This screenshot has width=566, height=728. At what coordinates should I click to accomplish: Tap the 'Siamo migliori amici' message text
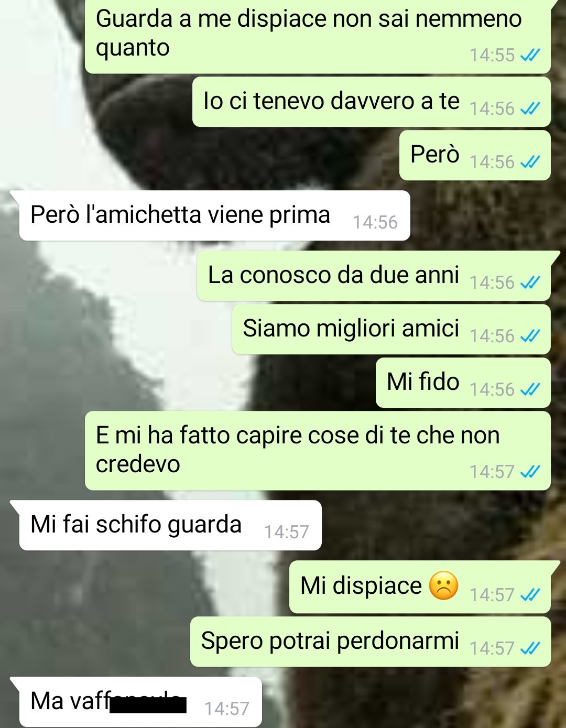(351, 329)
